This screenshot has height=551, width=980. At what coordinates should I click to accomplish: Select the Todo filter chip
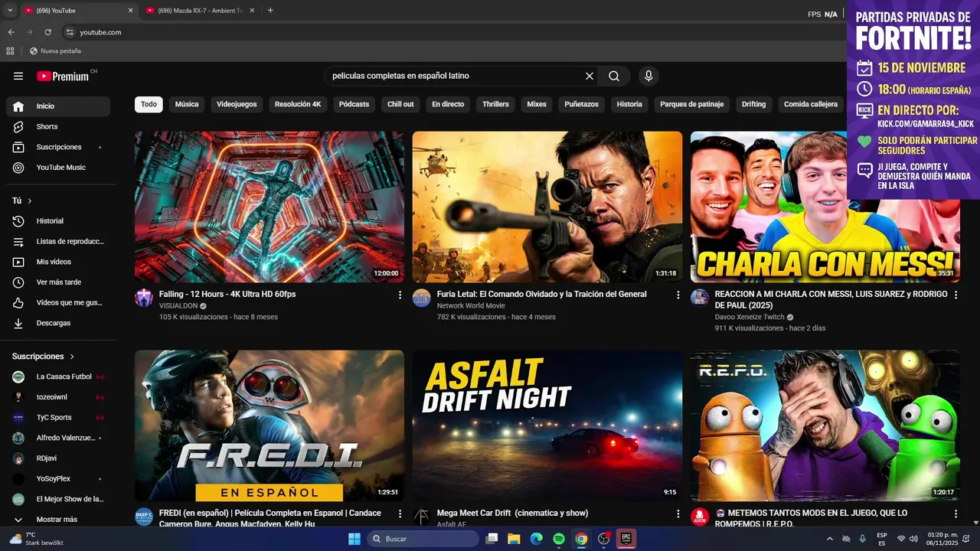pos(149,104)
